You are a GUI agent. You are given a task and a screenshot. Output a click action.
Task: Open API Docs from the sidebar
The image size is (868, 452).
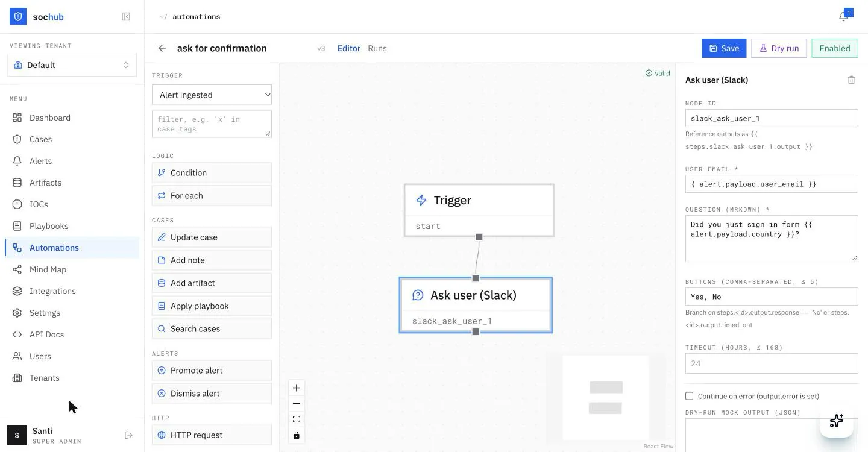(x=72, y=334)
